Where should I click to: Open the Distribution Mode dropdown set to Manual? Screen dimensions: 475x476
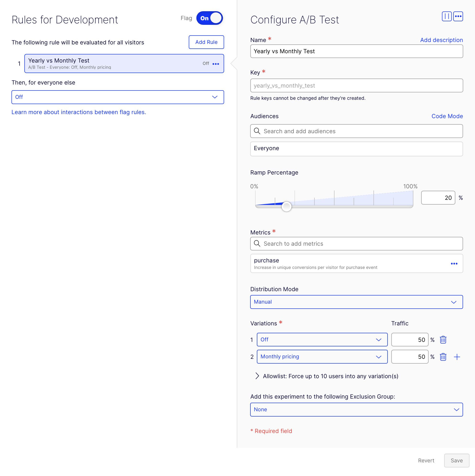356,302
